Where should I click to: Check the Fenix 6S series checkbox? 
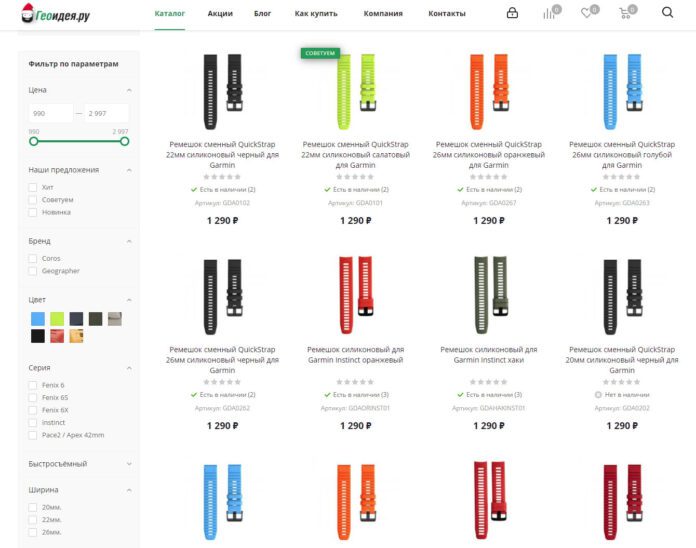pos(32,398)
